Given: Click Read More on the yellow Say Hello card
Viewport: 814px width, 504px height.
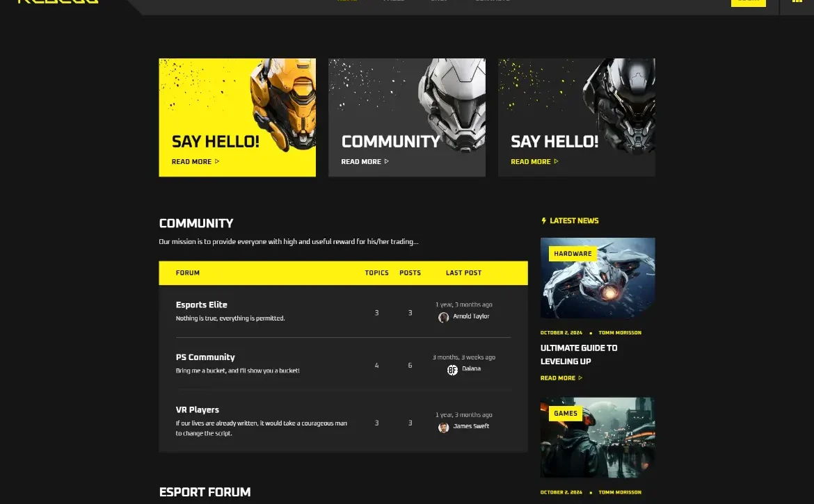Looking at the screenshot, I should tap(195, 162).
